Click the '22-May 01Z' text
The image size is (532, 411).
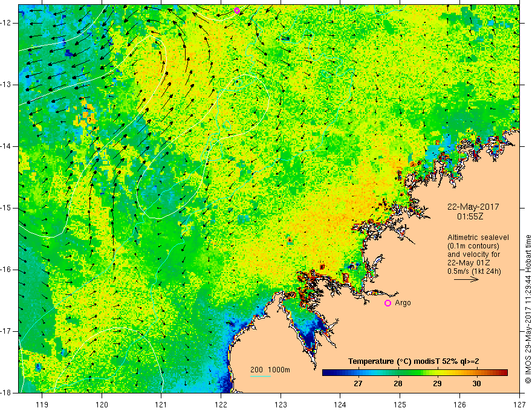tap(469, 263)
